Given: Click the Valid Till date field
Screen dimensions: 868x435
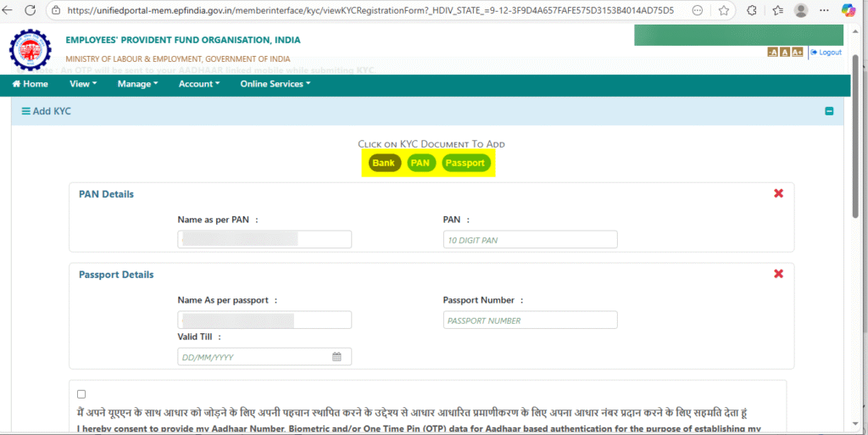Looking at the screenshot, I should 264,356.
